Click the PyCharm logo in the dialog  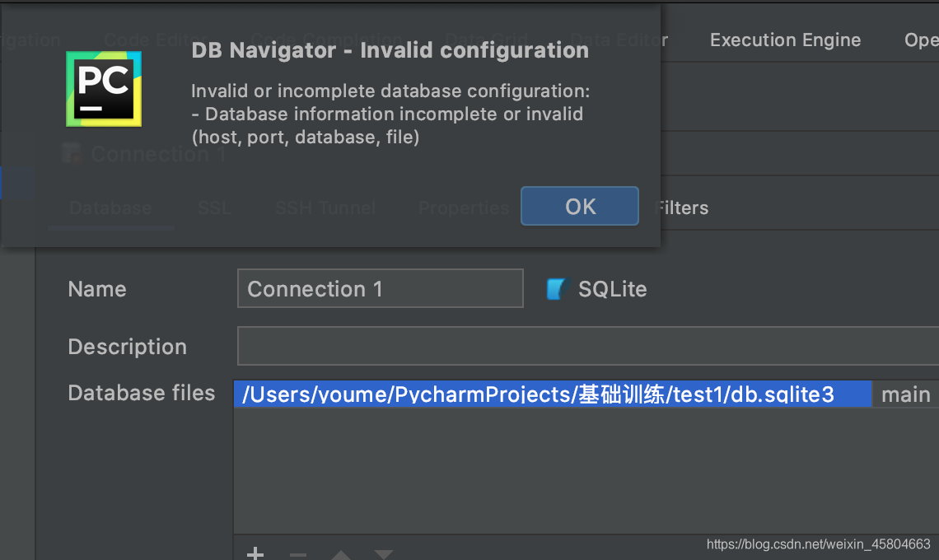click(104, 89)
